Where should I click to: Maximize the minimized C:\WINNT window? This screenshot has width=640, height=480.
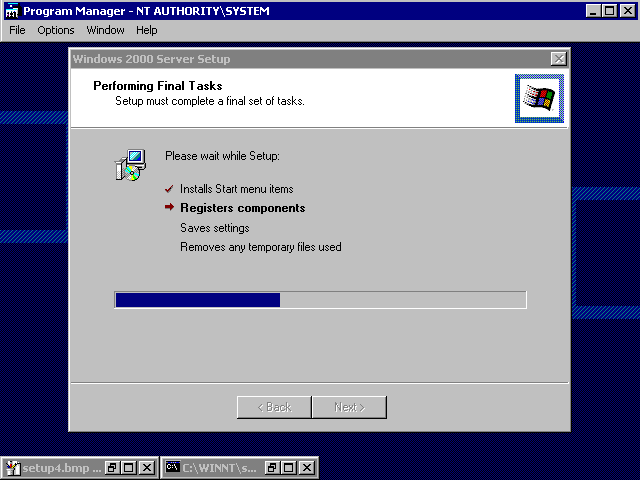290,467
